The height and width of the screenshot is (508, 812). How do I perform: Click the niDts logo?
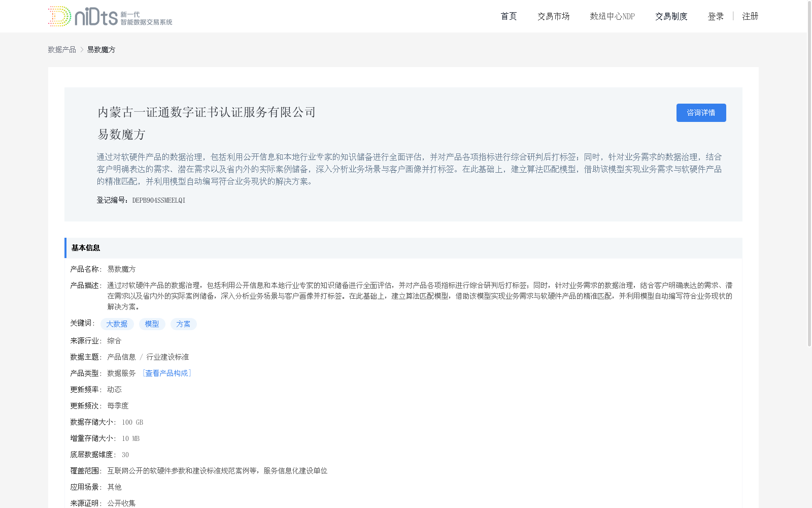[110, 16]
